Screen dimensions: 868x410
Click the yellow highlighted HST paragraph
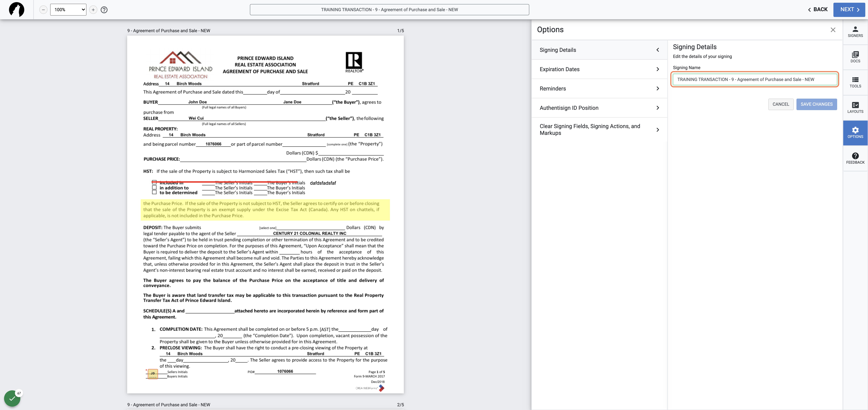coord(265,210)
